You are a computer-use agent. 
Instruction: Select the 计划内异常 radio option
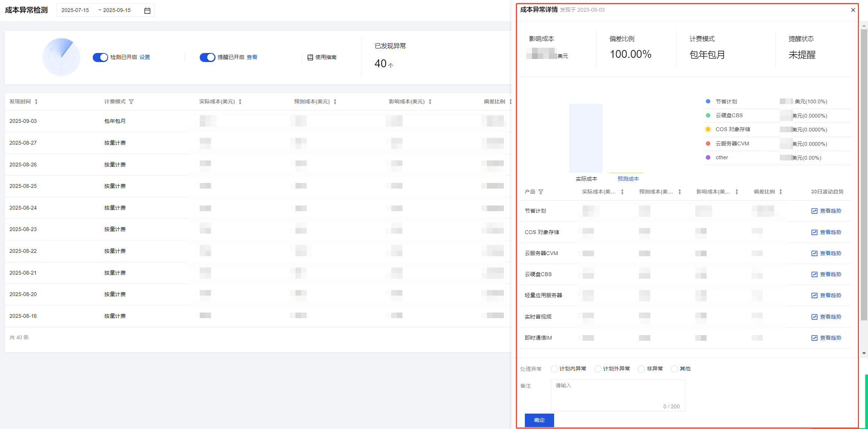(554, 369)
